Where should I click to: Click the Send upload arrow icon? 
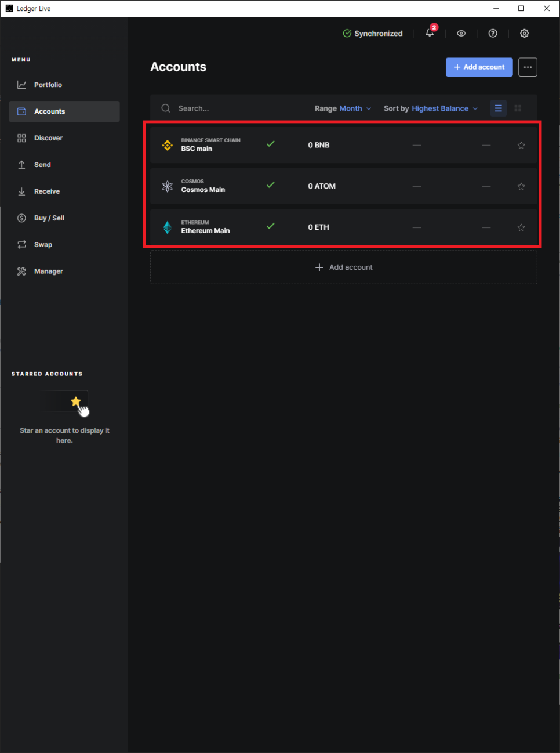pyautogui.click(x=21, y=165)
